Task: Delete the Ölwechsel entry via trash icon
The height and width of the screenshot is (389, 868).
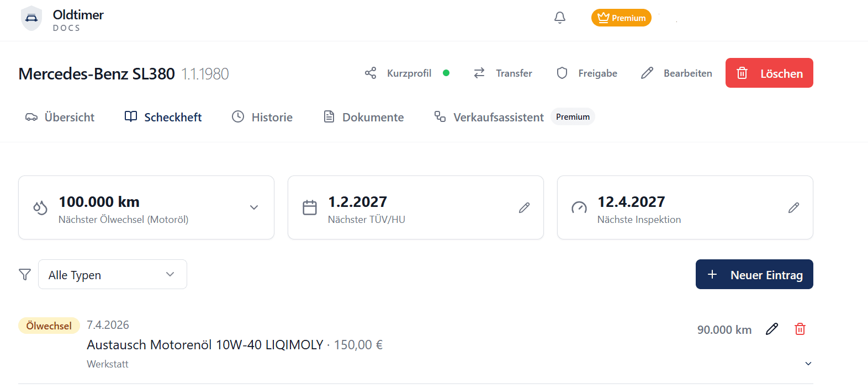Action: click(800, 329)
